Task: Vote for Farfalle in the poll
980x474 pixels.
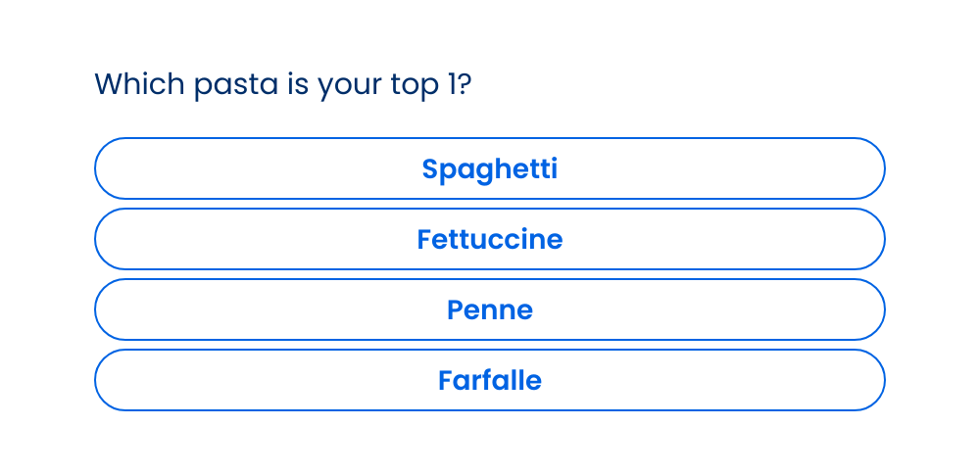Action: click(x=490, y=380)
